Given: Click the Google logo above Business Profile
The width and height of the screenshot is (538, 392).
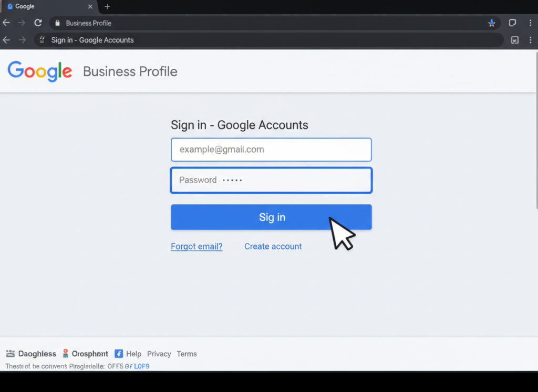Looking at the screenshot, I should [40, 71].
